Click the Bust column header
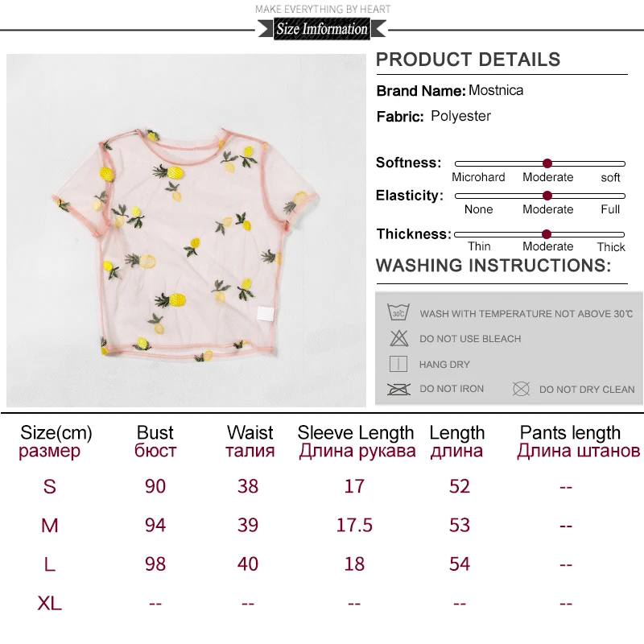The height and width of the screenshot is (644, 644). click(x=155, y=441)
